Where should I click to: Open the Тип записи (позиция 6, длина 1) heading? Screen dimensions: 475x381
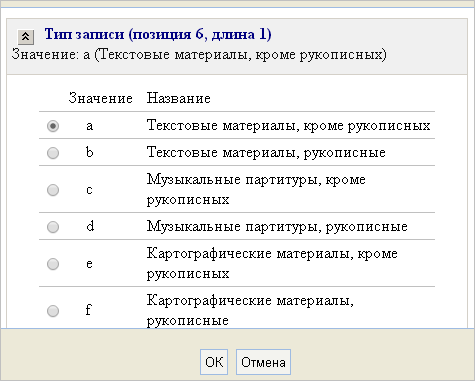(x=158, y=34)
